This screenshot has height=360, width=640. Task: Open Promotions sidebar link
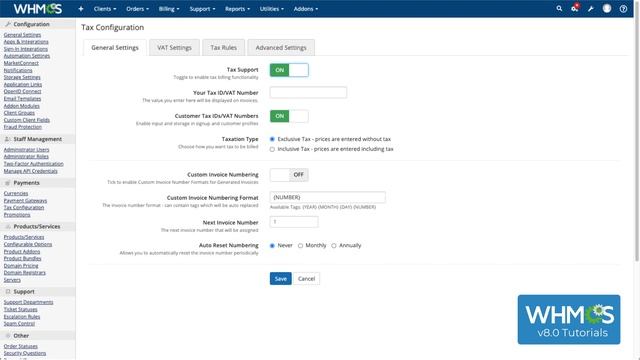pos(17,215)
